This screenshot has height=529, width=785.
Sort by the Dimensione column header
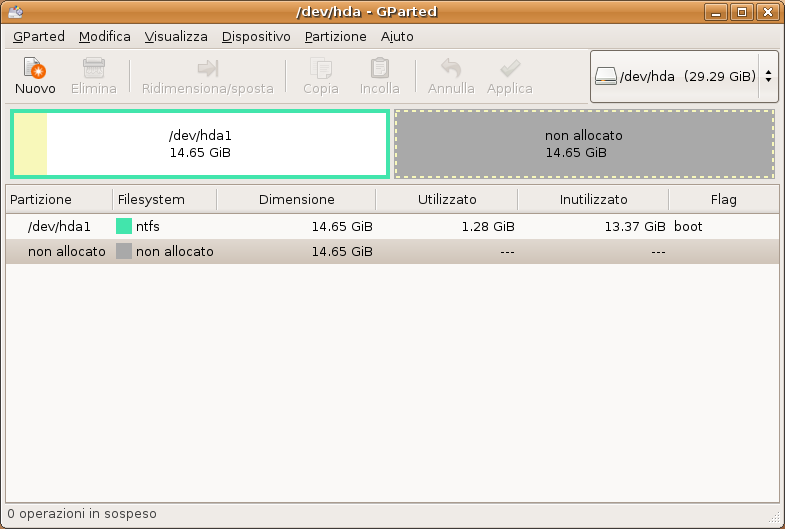tap(296, 199)
